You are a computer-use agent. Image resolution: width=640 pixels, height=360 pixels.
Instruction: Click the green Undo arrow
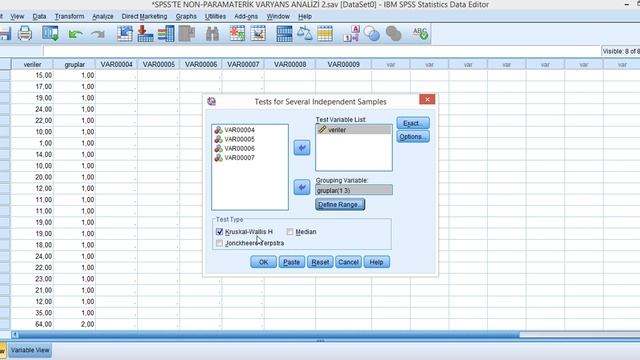click(75, 34)
